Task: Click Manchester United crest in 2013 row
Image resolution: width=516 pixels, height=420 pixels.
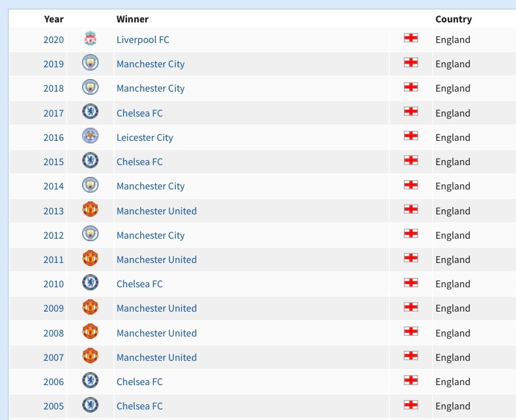Action: pyautogui.click(x=90, y=211)
